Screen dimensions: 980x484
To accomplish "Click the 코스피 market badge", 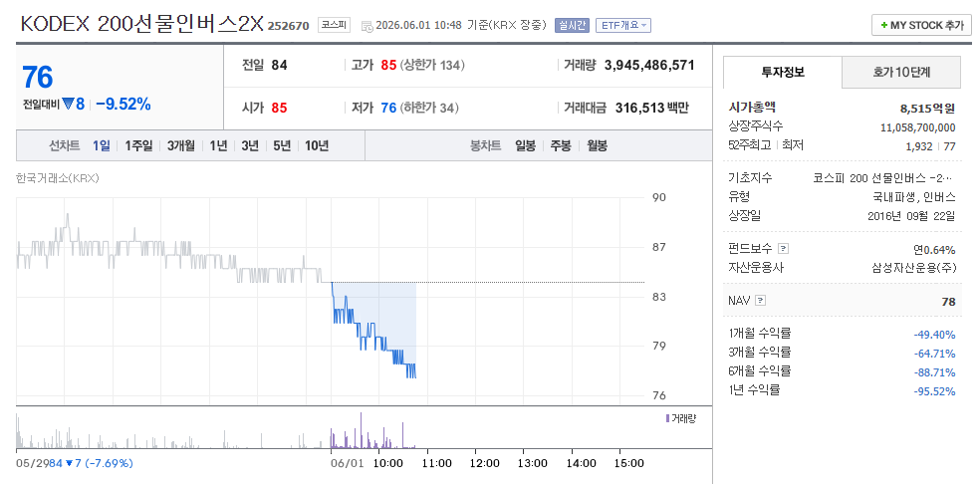I will (x=334, y=25).
